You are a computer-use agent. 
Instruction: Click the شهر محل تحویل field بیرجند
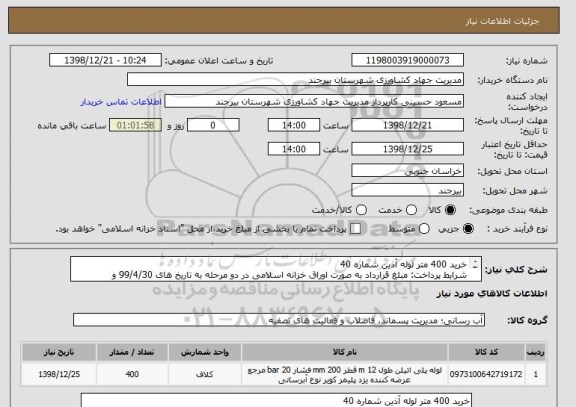[407, 190]
